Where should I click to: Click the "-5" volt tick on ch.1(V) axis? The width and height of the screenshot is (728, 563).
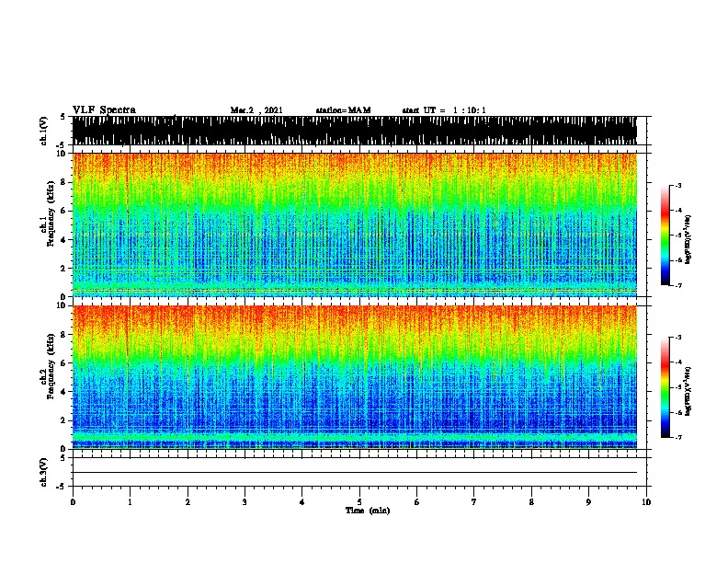click(x=62, y=145)
